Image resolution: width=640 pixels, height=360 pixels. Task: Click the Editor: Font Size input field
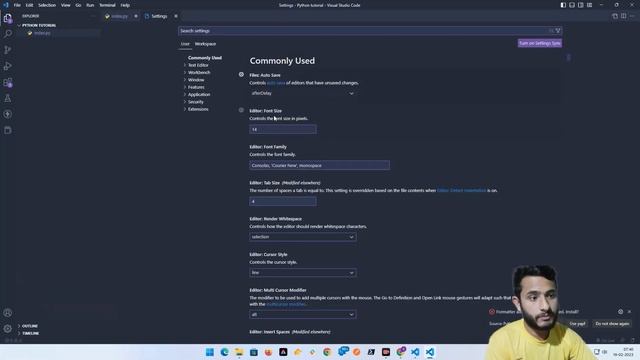coord(283,129)
